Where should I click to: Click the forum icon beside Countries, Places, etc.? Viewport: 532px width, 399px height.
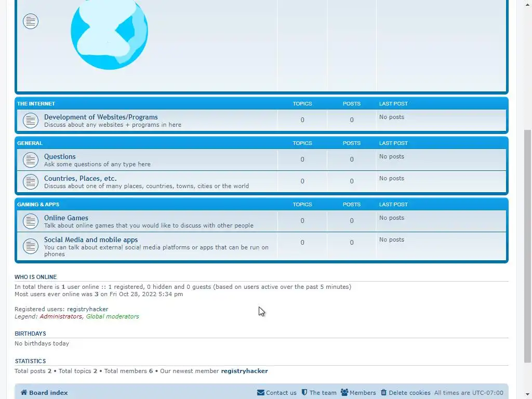coord(31,182)
